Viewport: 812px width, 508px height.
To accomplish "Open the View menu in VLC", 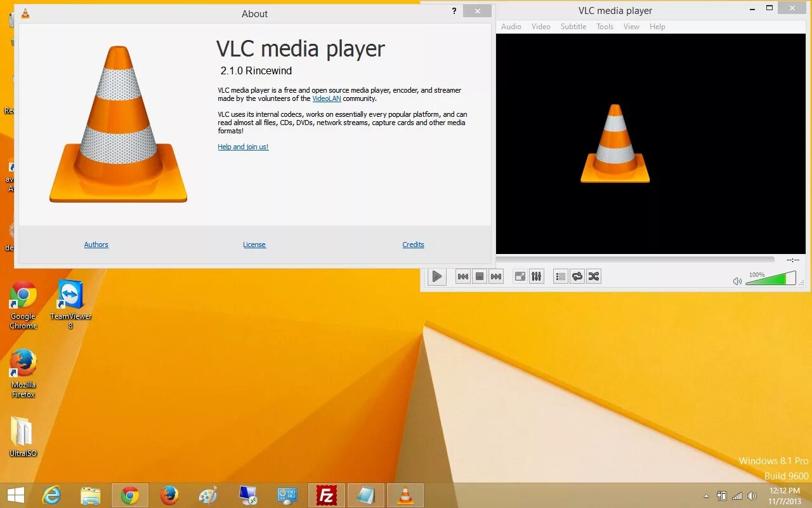I will pyautogui.click(x=631, y=27).
